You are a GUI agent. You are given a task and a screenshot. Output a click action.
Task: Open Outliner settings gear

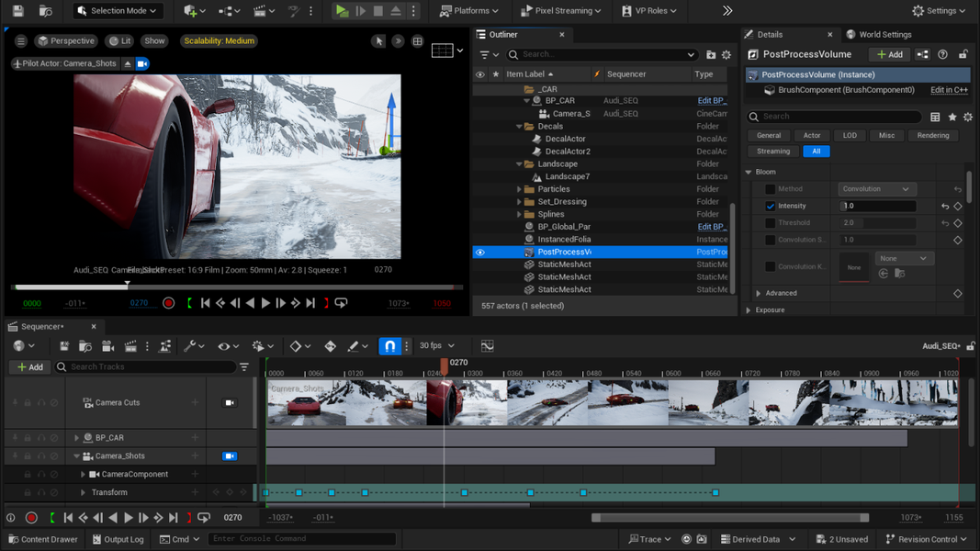(727, 55)
